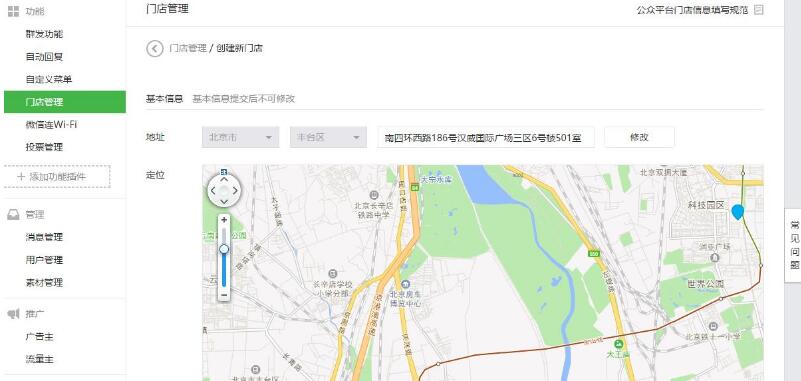
Task: Open 公众平台门店信息填写规范 link
Action: click(x=692, y=10)
